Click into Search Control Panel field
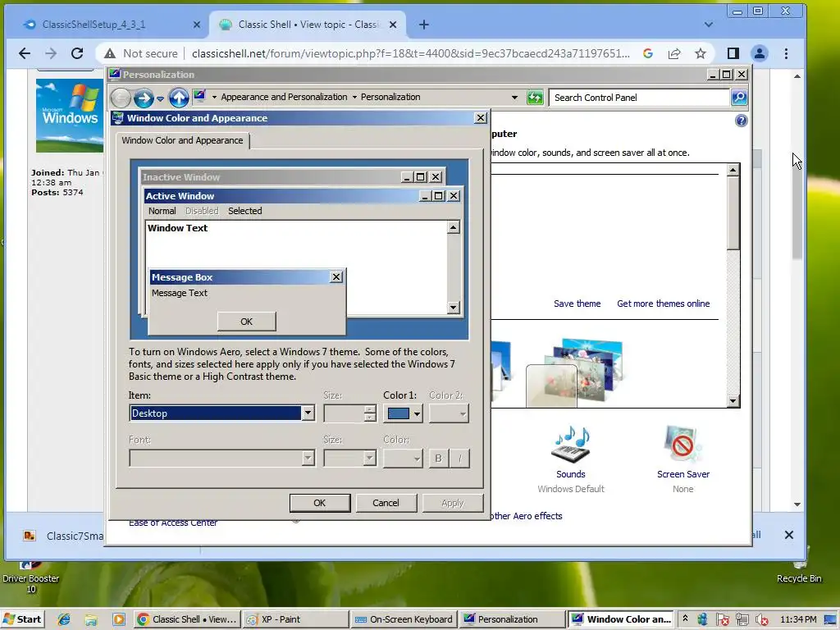This screenshot has width=840, height=630. click(640, 98)
